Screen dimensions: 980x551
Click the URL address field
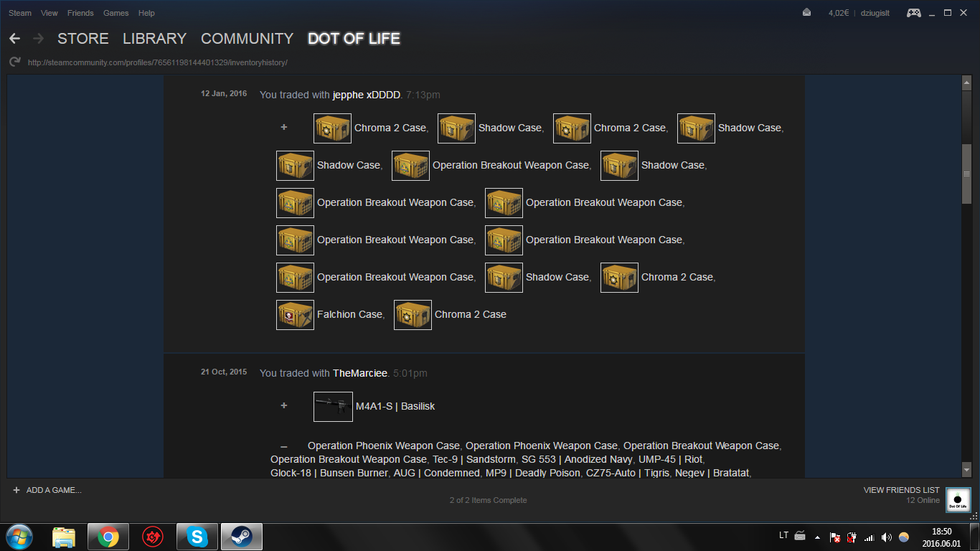pos(158,62)
